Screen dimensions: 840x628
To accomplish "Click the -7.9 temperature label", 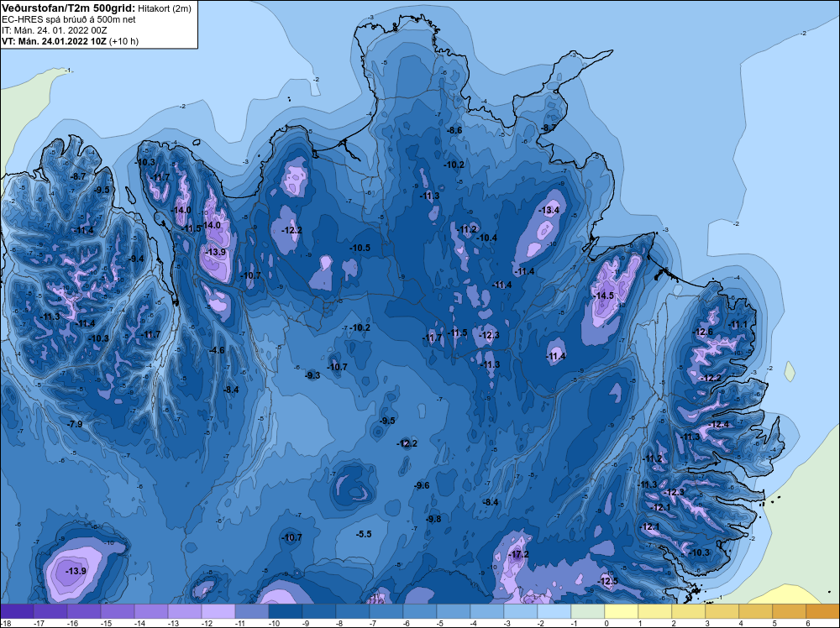I will tap(75, 423).
